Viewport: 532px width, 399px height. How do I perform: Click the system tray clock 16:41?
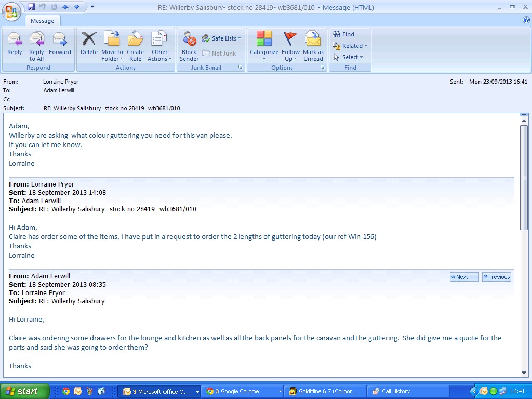click(517, 392)
